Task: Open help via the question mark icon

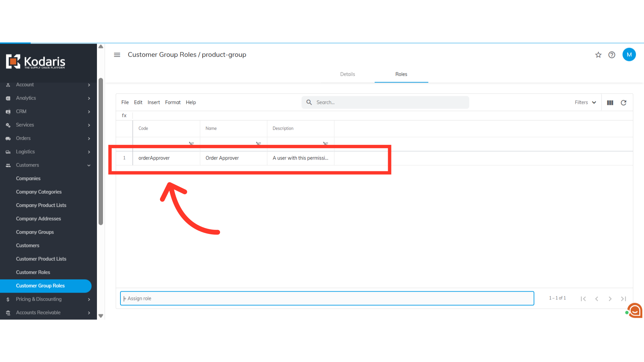Action: (612, 55)
